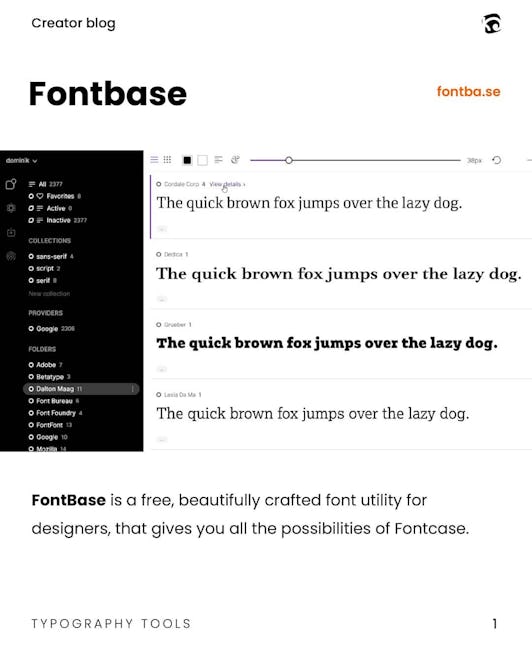Click New collection in the sidebar
Screen dimensions: 532x650
click(x=49, y=293)
